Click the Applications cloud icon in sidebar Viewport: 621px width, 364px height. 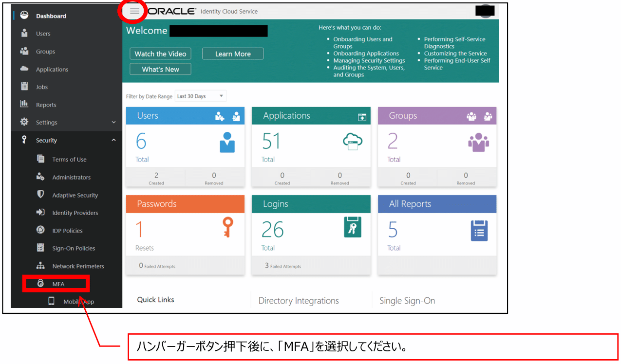pos(24,69)
